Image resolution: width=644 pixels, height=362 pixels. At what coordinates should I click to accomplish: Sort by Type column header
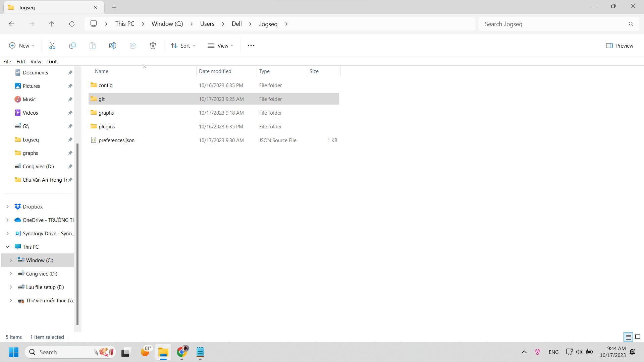(x=282, y=71)
